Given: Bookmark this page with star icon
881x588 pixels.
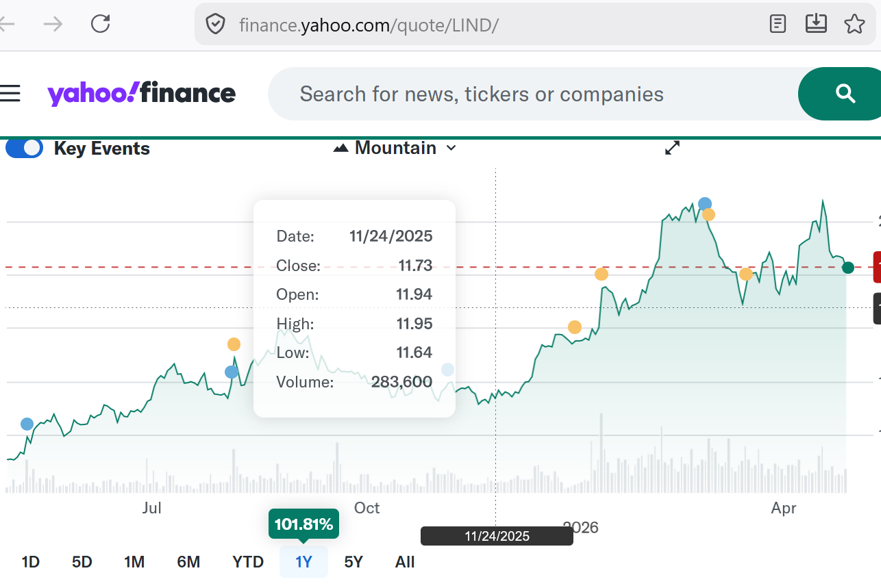Looking at the screenshot, I should 854,25.
